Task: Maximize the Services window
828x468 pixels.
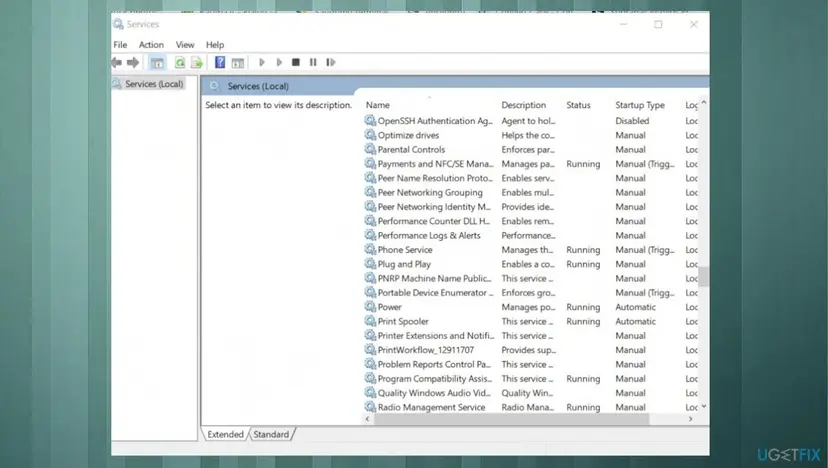Action: [658, 24]
